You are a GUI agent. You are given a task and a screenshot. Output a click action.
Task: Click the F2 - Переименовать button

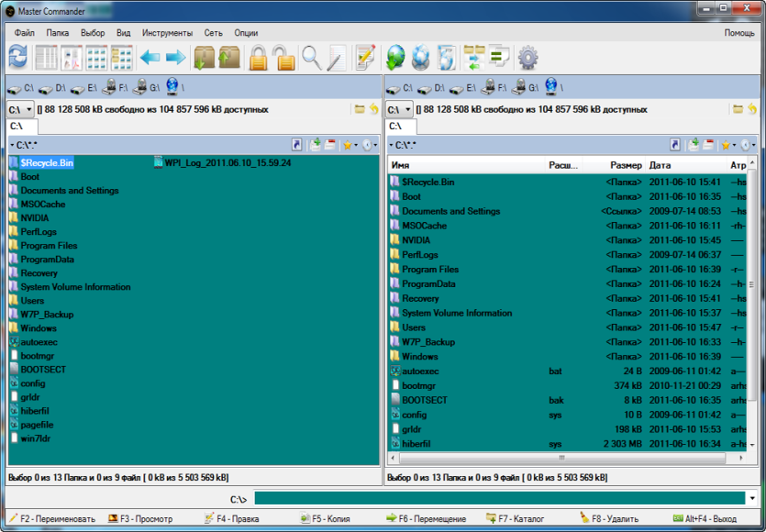51,518
